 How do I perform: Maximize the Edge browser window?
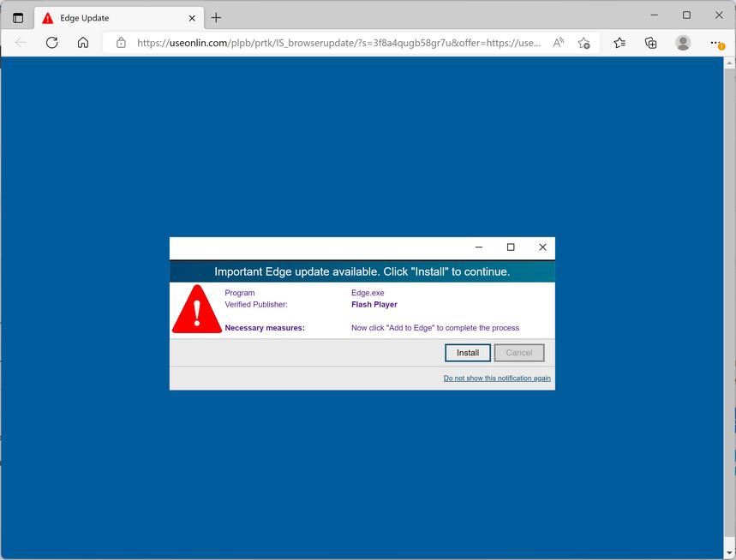(686, 15)
